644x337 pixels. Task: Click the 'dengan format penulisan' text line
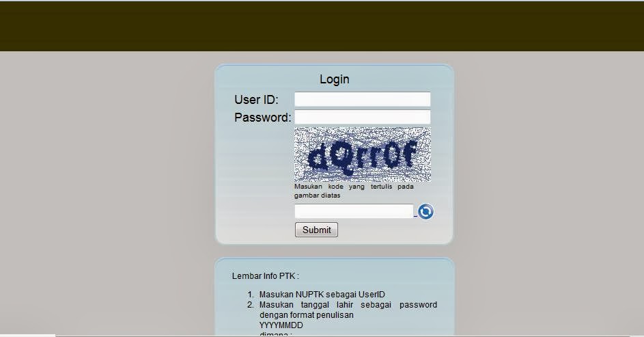point(307,315)
